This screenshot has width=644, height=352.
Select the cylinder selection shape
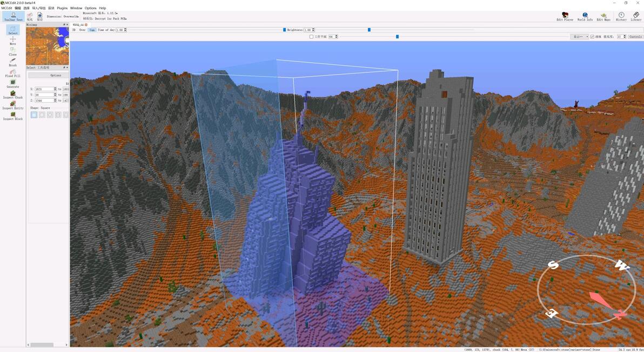(58, 115)
